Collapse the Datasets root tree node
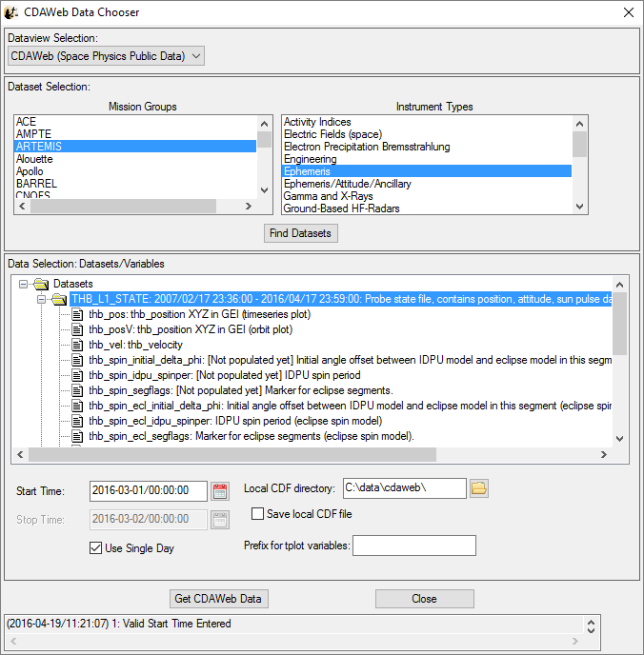The height and width of the screenshot is (655, 644). click(x=24, y=284)
